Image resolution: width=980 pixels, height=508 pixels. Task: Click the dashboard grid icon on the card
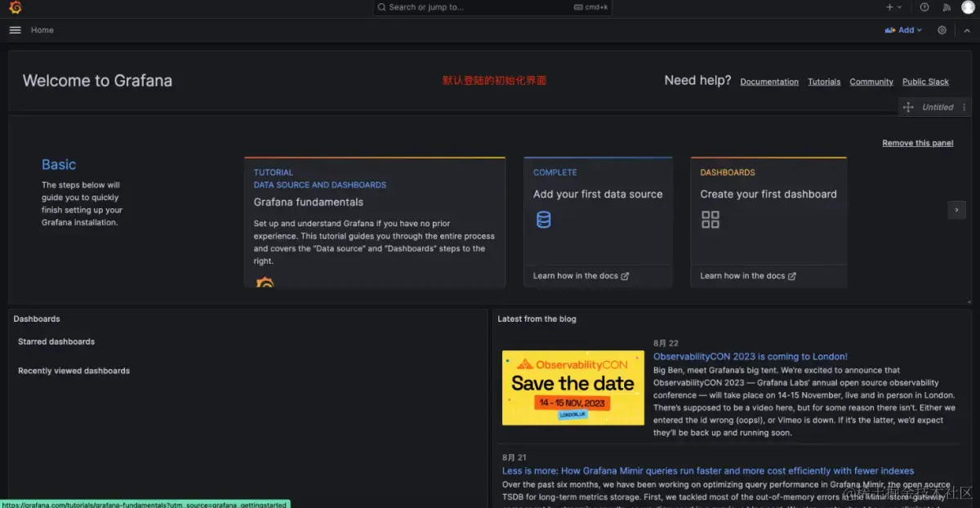pyautogui.click(x=710, y=220)
